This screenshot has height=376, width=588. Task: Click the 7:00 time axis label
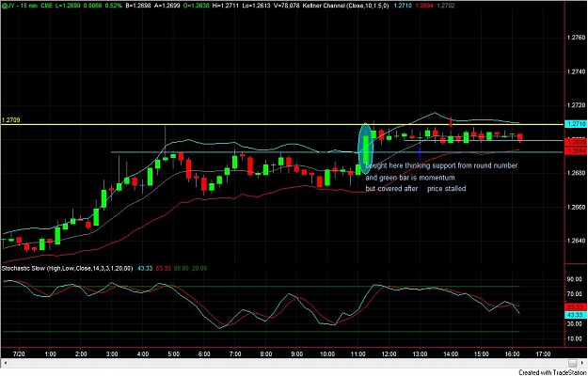pyautogui.click(x=235, y=353)
